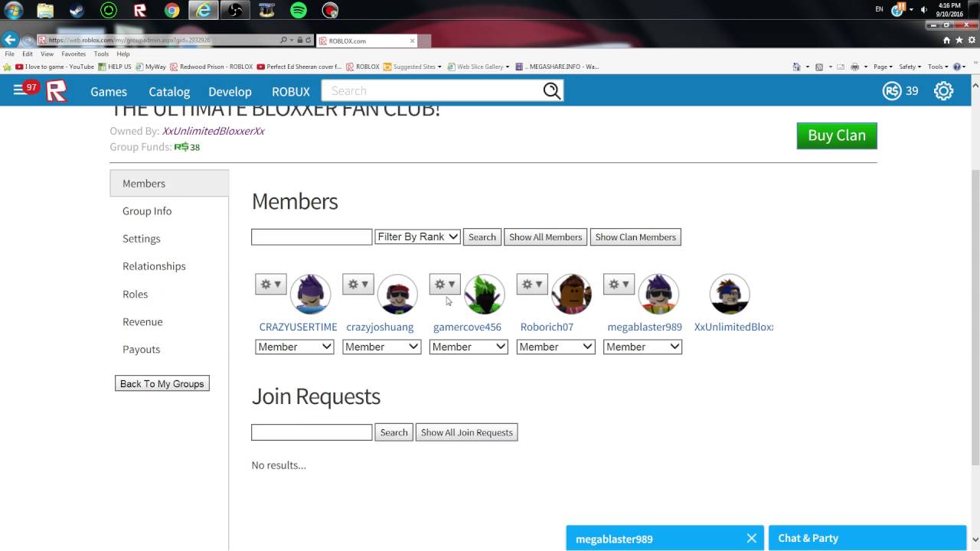
Task: Open the Group Info sidebar tab
Action: tap(147, 211)
